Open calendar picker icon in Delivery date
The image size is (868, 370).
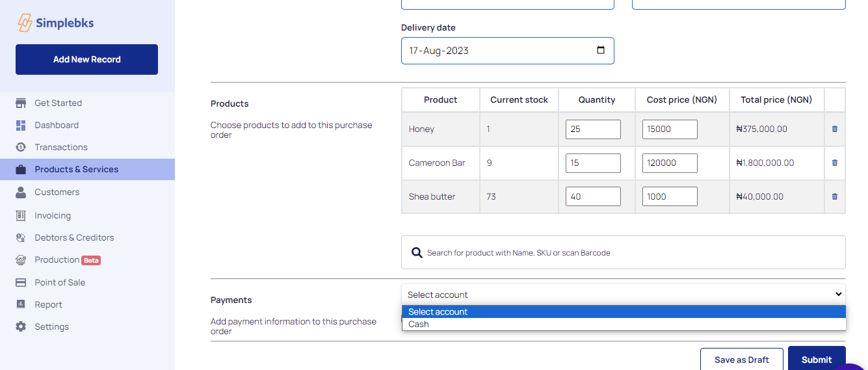pos(600,50)
